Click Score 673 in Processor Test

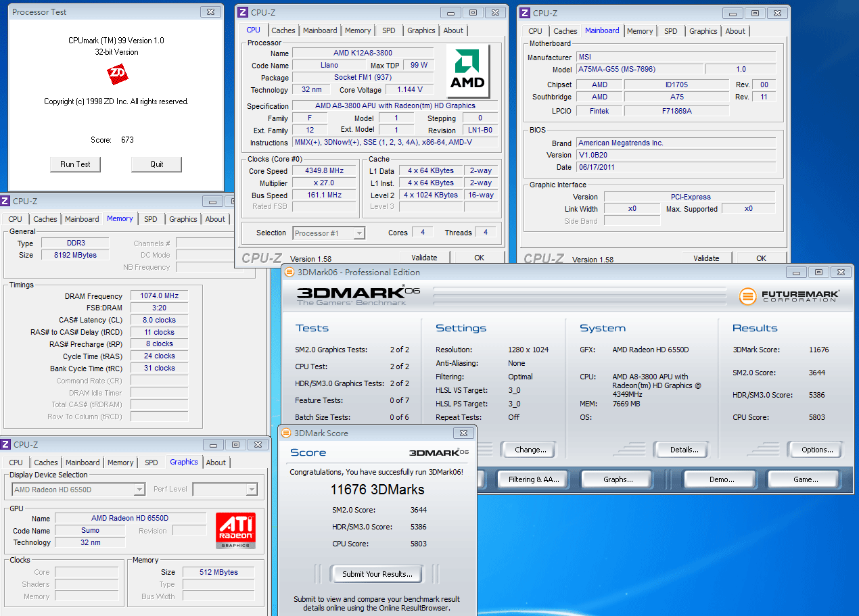127,140
